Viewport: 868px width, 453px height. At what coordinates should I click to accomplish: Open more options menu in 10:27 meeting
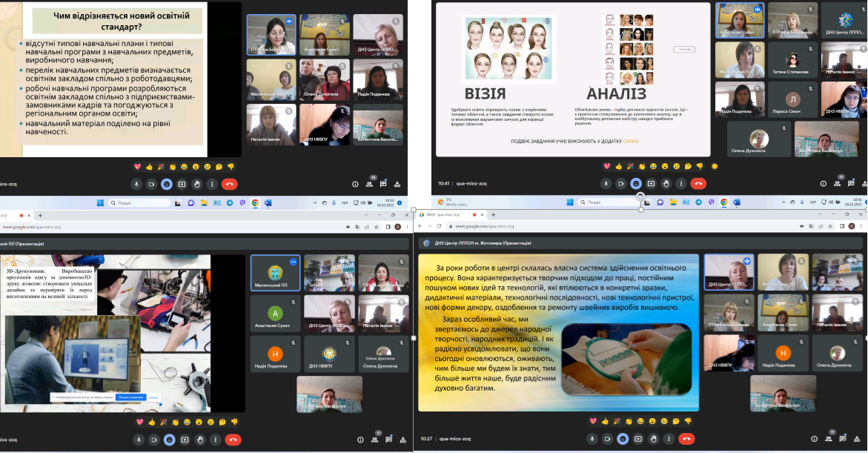click(x=667, y=439)
